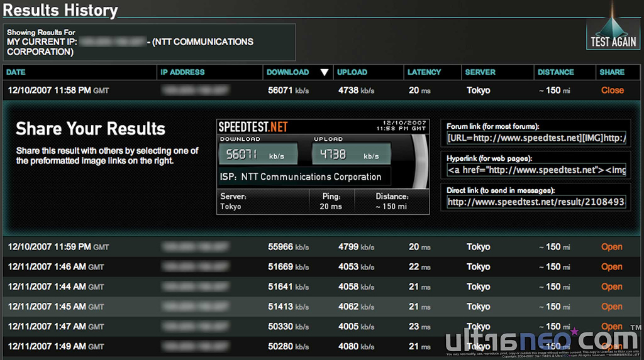The width and height of the screenshot is (644, 360).
Task: Click download value 51641 kb/s
Action: (288, 286)
